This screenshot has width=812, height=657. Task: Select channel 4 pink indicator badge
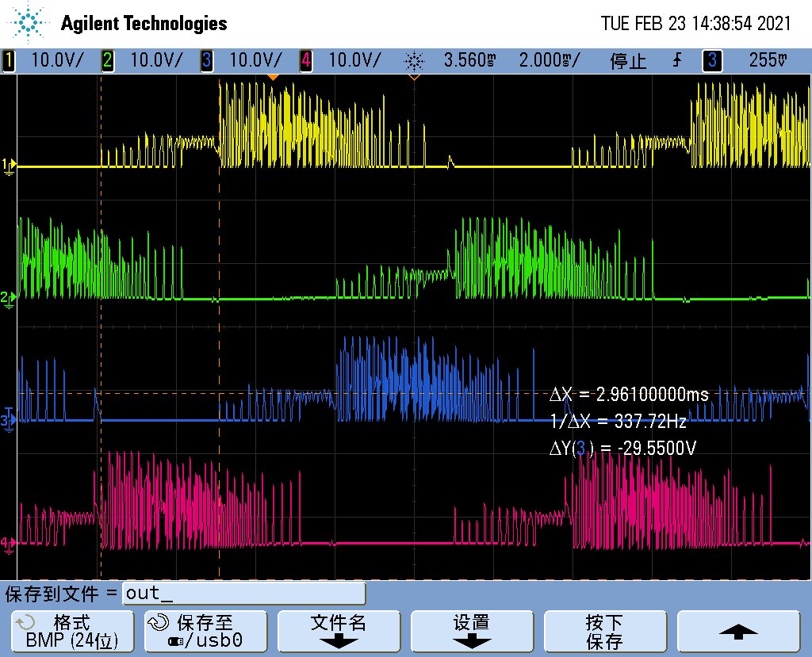point(306,60)
